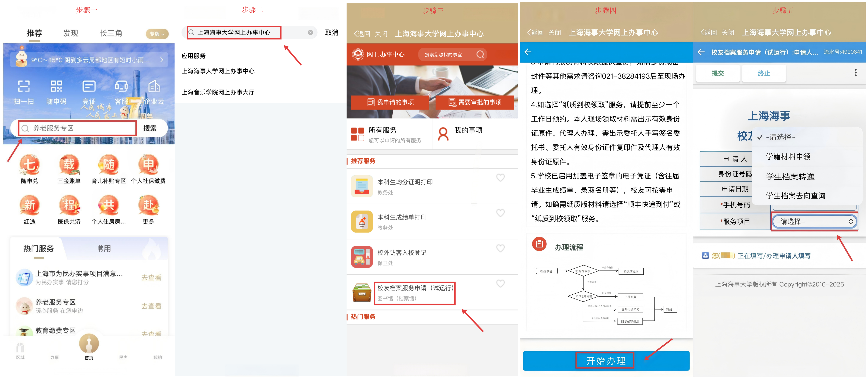The height and width of the screenshot is (379, 868).
Task: Tap the 扫一扫 scan icon
Action: [24, 86]
